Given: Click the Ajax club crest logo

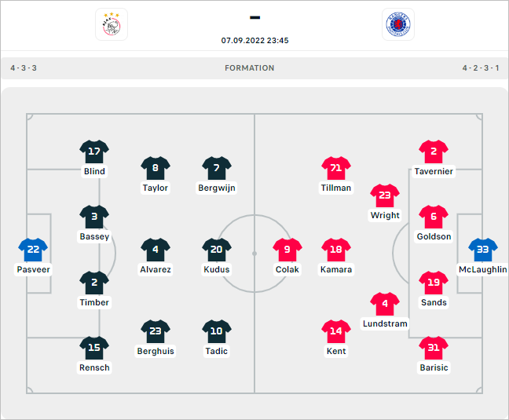Looking at the screenshot, I should (111, 24).
